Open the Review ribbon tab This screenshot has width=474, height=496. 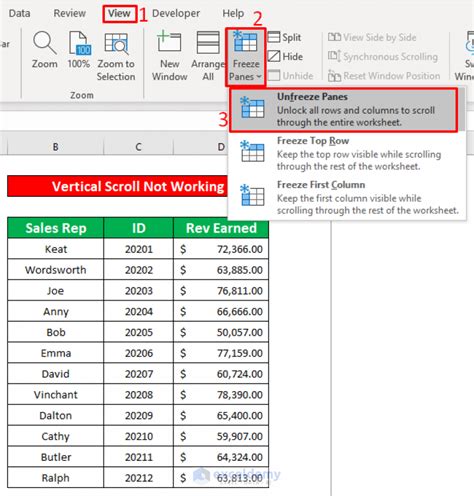[70, 13]
